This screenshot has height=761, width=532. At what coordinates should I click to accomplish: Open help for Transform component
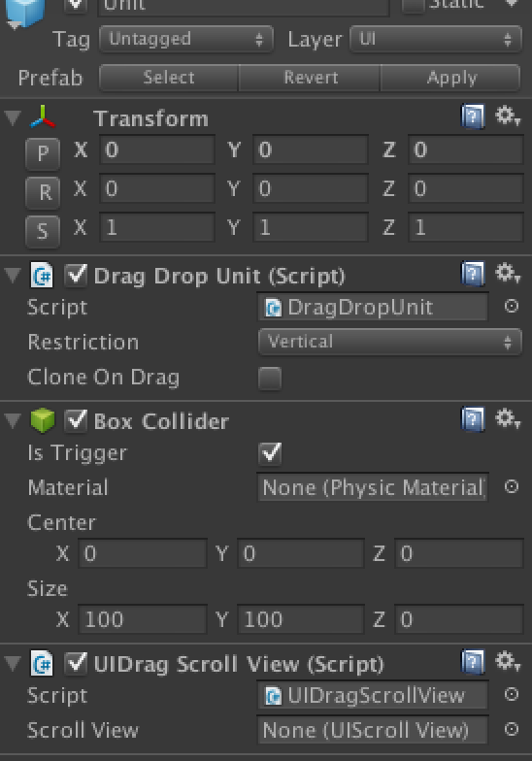click(x=472, y=116)
